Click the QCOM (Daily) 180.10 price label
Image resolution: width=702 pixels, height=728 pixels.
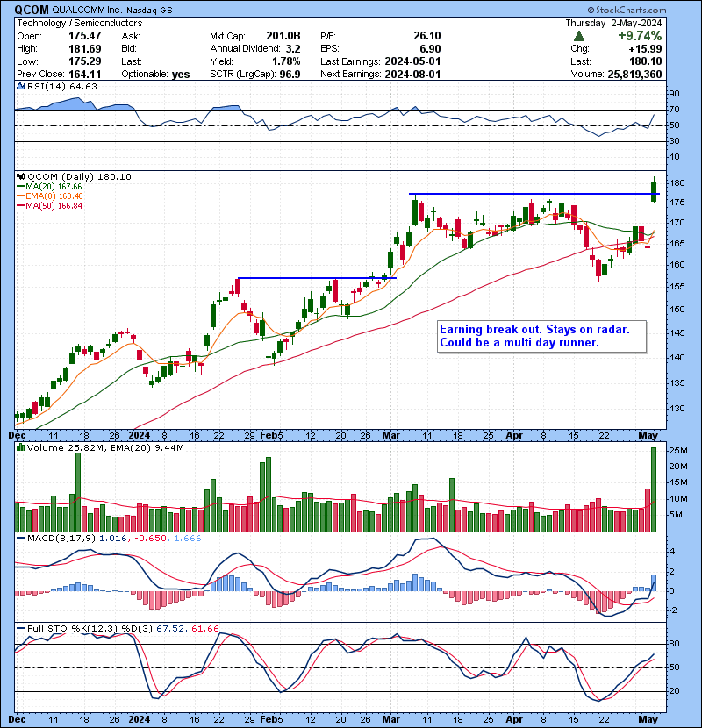79,176
